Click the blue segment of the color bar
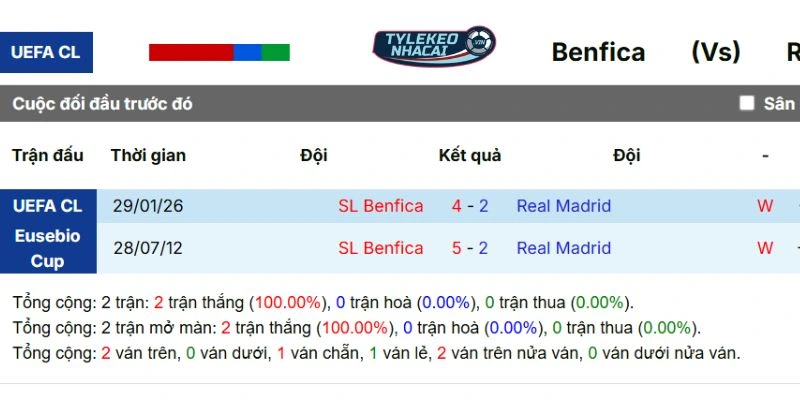The height and width of the screenshot is (400, 800). tap(247, 52)
